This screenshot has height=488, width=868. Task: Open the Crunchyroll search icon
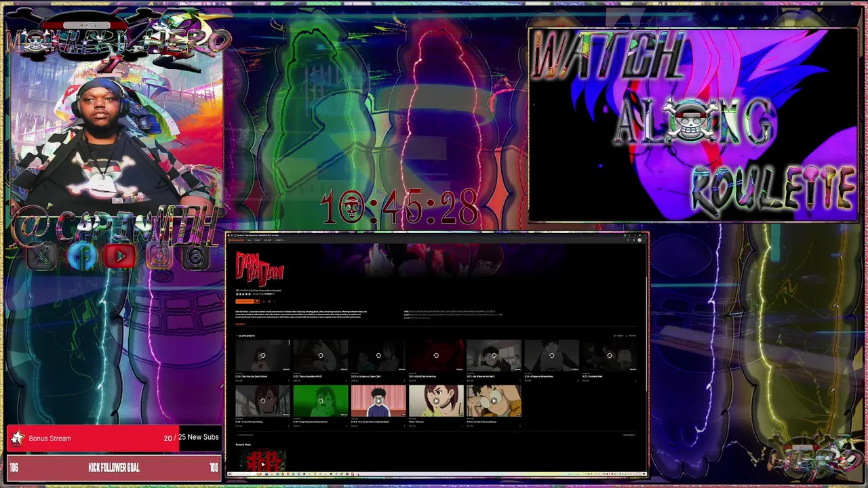tap(628, 240)
